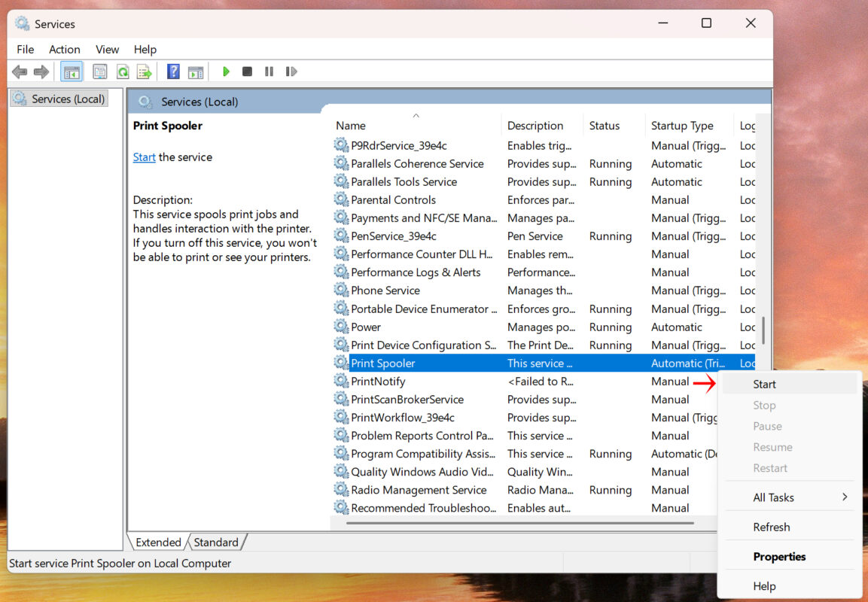Select the Print Device Configuration service row
868x602 pixels.
pos(544,345)
